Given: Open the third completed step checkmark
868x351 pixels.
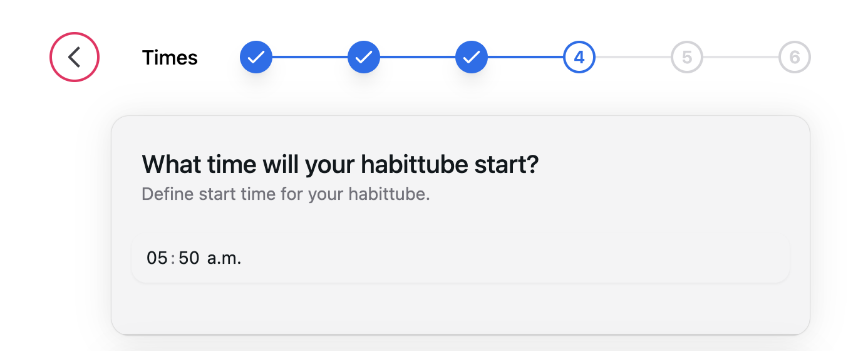Looking at the screenshot, I should [x=472, y=58].
